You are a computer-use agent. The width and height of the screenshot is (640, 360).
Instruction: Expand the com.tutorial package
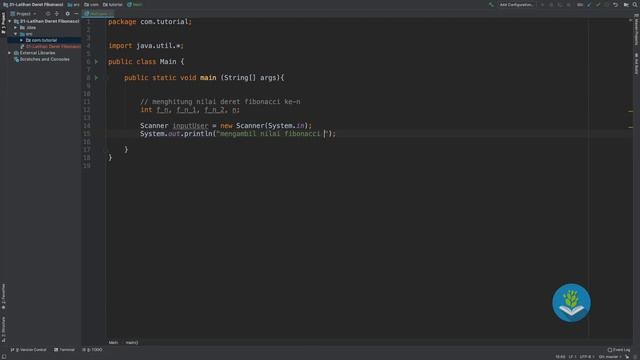(22, 40)
